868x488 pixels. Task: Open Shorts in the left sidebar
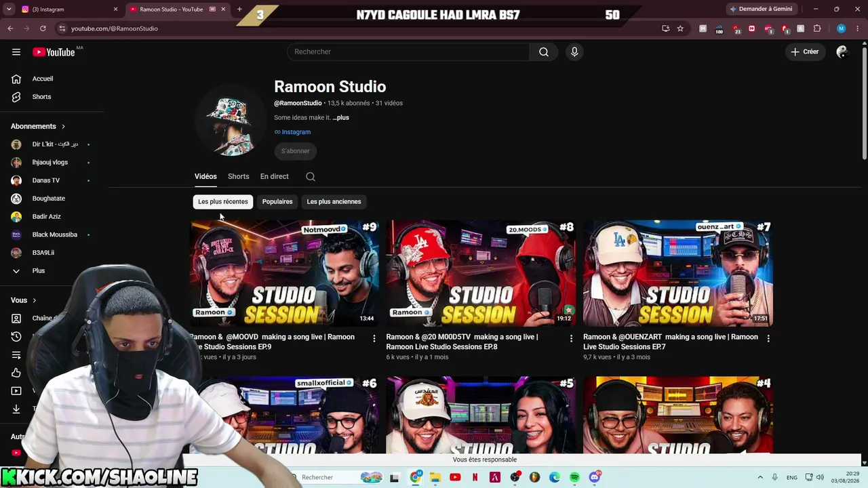tap(41, 97)
